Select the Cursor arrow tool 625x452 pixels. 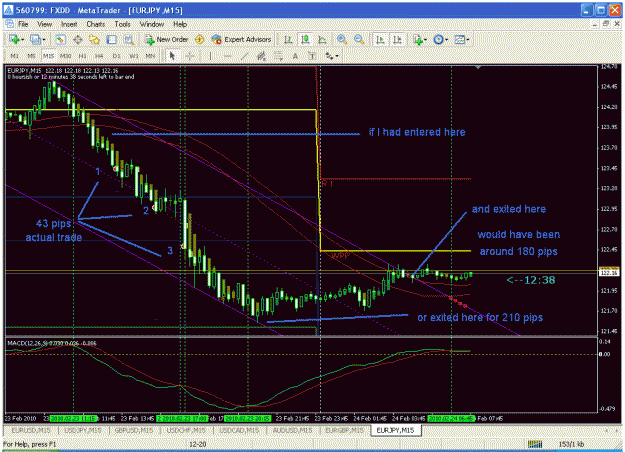[x=172, y=56]
